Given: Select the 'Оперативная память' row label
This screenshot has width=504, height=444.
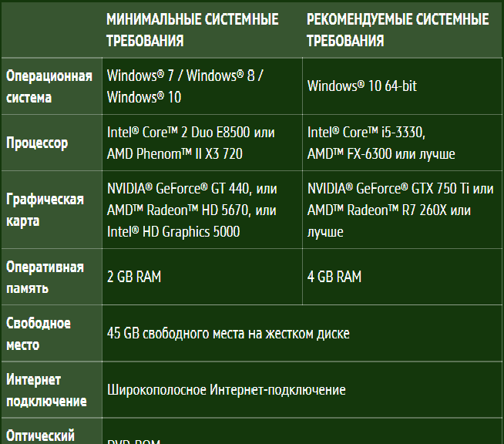Looking at the screenshot, I should click(x=52, y=277).
